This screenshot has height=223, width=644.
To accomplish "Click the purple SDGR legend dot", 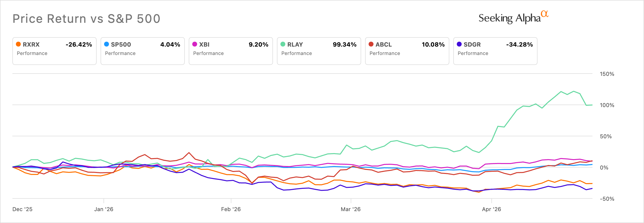I will (459, 44).
